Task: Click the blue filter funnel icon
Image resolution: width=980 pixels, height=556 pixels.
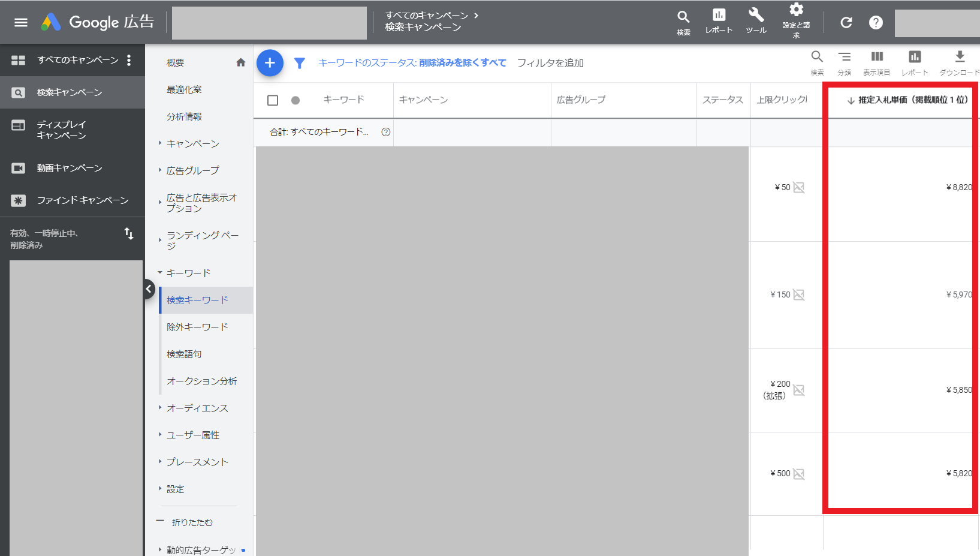Action: [x=300, y=63]
